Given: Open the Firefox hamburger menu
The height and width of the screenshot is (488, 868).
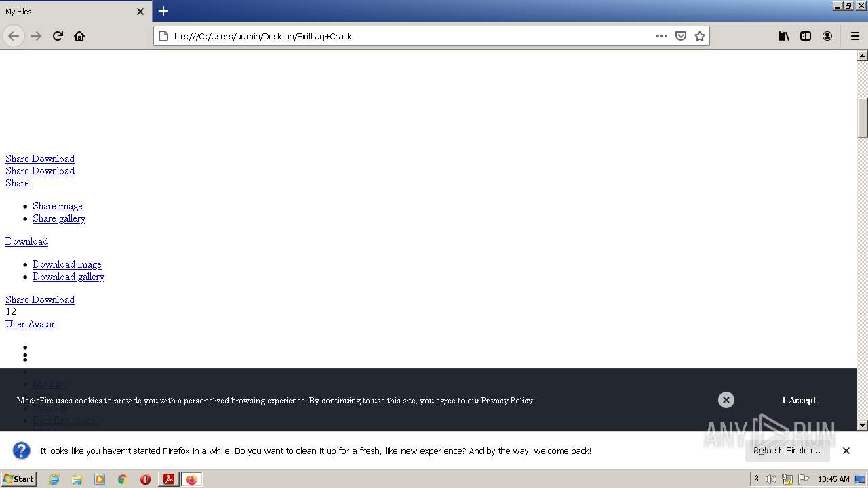Looking at the screenshot, I should (854, 36).
